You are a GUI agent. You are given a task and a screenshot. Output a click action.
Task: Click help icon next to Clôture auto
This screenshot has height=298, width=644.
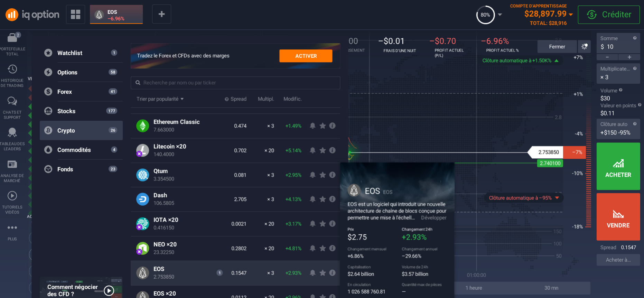(x=635, y=124)
